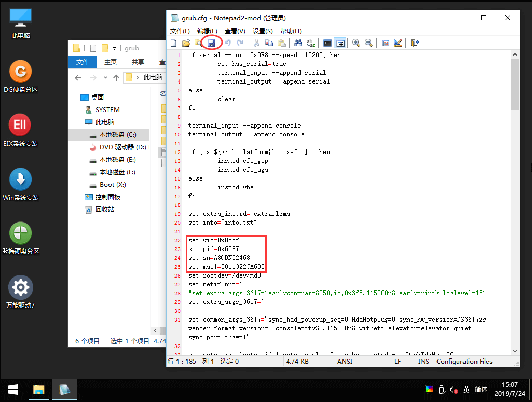
Task: Switch to the 主页 ribbon tab
Action: click(111, 62)
